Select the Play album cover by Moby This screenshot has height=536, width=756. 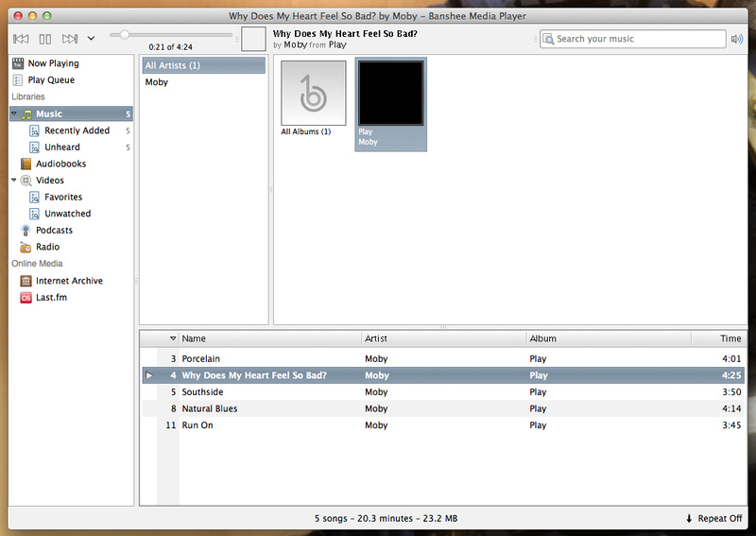391,104
